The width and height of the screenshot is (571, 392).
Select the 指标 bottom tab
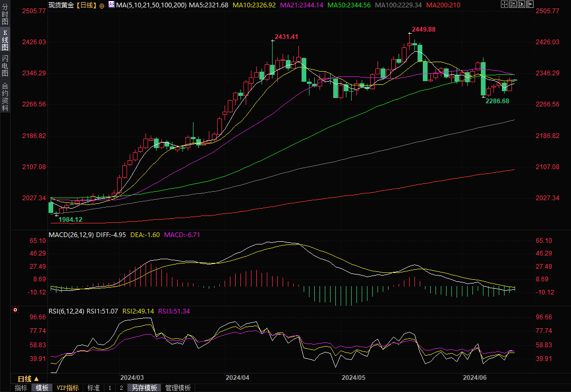point(21,388)
